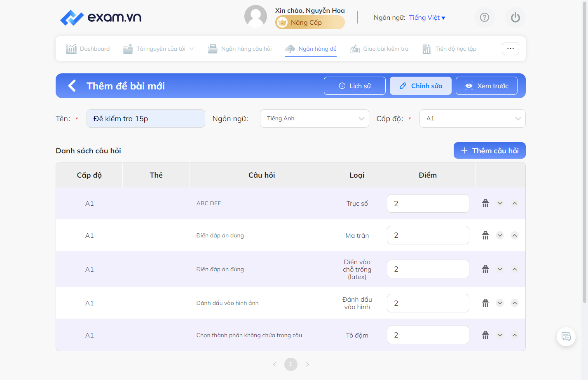Add a question with Thêm câu hỏi
This screenshot has height=380, width=588.
[x=490, y=150]
